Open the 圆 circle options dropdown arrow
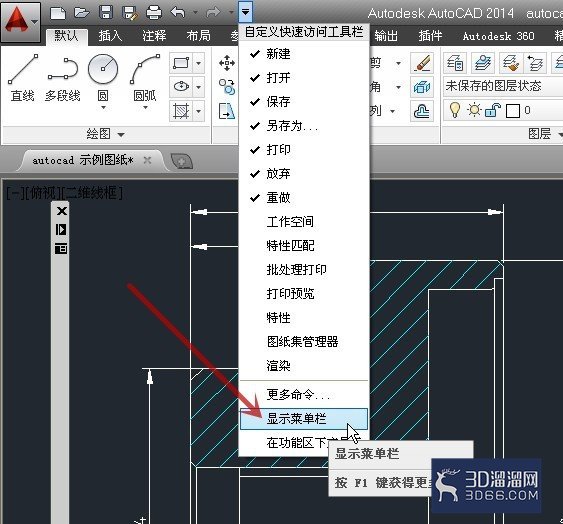Viewport: 563px width, 524px height. (103, 107)
